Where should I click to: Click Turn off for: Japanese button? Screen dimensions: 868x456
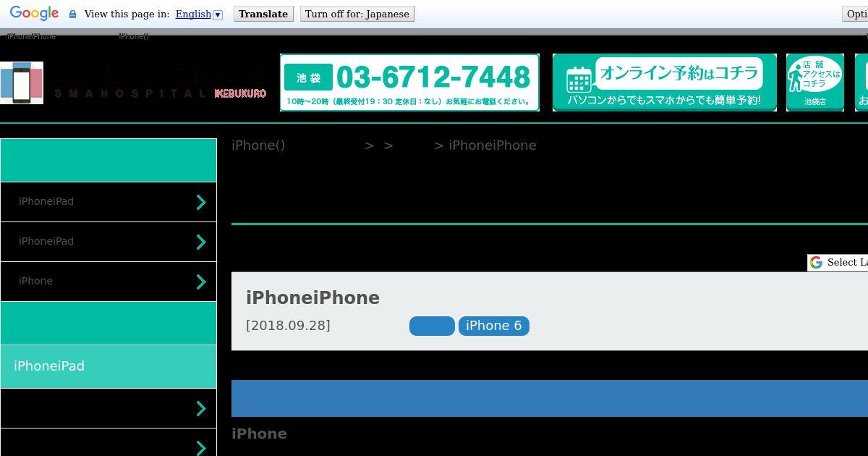(x=357, y=14)
